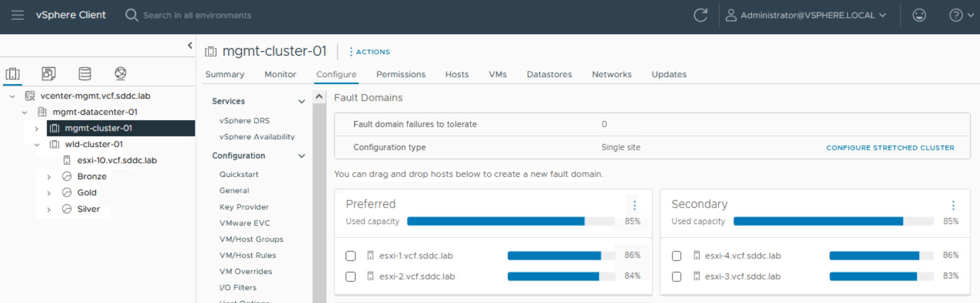
Task: Check the esxi-2.vcf.sddc.lab host checkbox
Action: 350,277
